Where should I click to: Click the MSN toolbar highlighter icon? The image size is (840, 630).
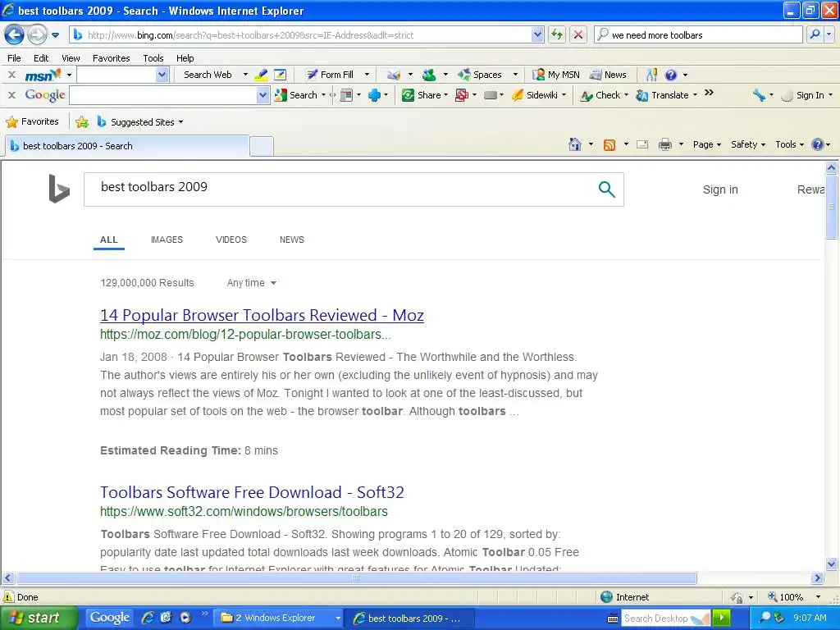pos(262,75)
